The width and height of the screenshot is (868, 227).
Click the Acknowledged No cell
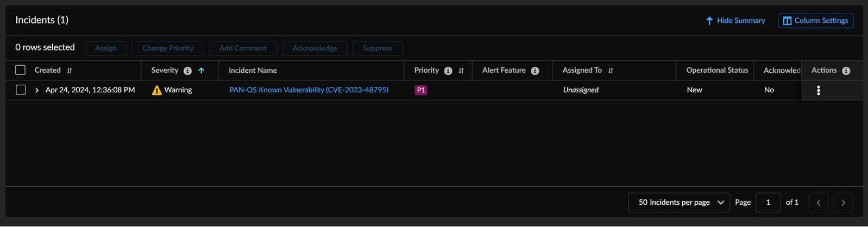[769, 90]
